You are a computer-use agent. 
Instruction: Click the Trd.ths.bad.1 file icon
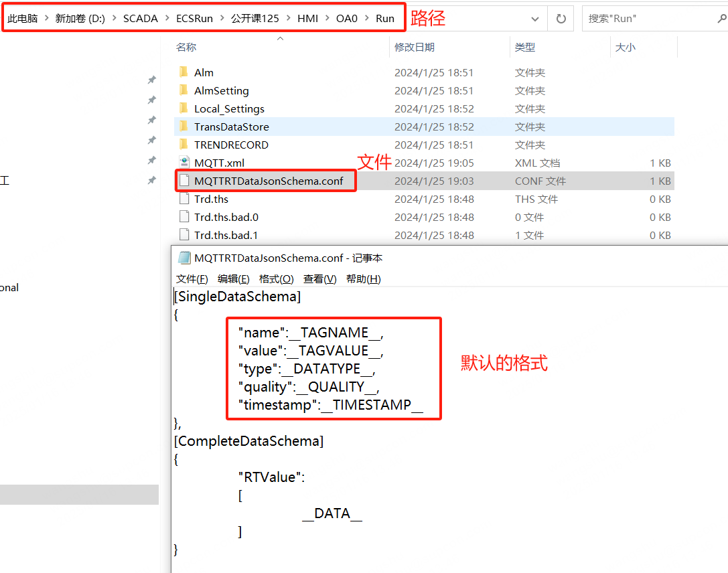[184, 235]
